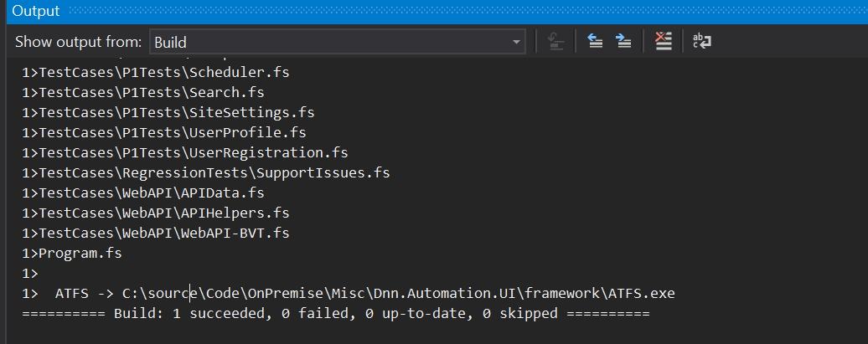This screenshot has width=868, height=344.
Task: Select the Scheduler.fs output line
Action: click(156, 73)
